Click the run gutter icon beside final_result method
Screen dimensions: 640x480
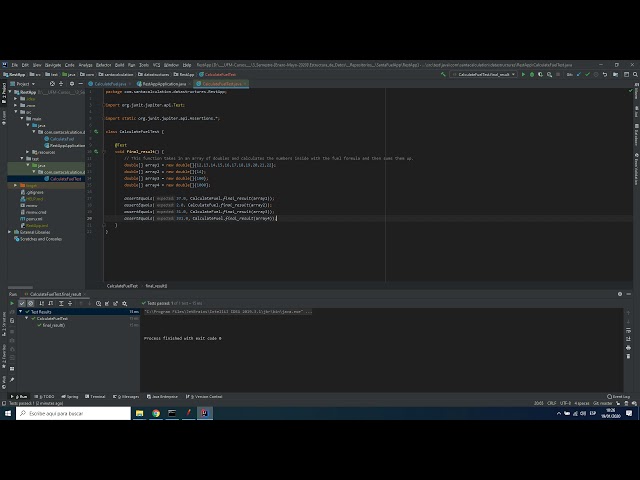[x=96, y=151]
